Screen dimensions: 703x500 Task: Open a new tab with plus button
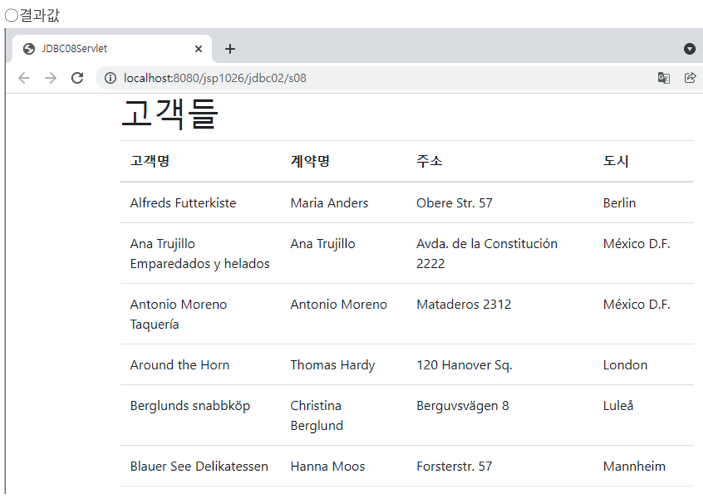pos(230,49)
